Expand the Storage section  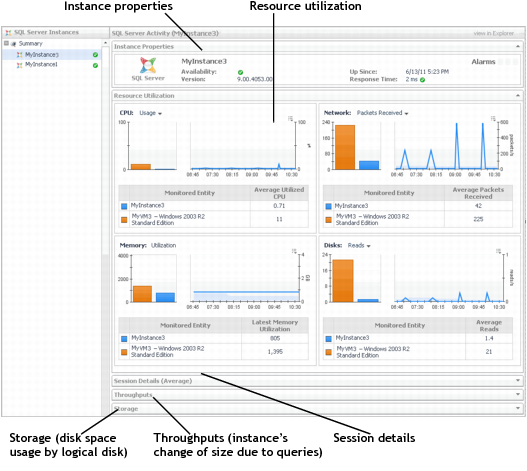coord(518,408)
